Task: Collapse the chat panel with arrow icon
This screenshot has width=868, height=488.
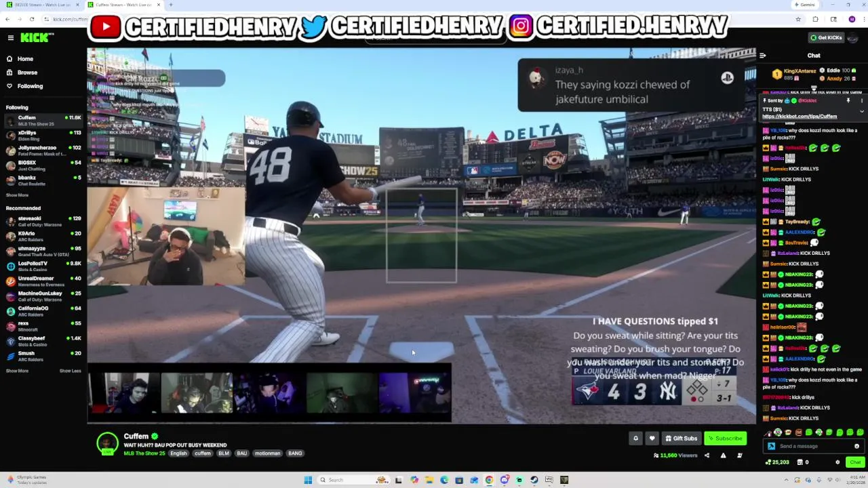Action: pyautogui.click(x=762, y=56)
